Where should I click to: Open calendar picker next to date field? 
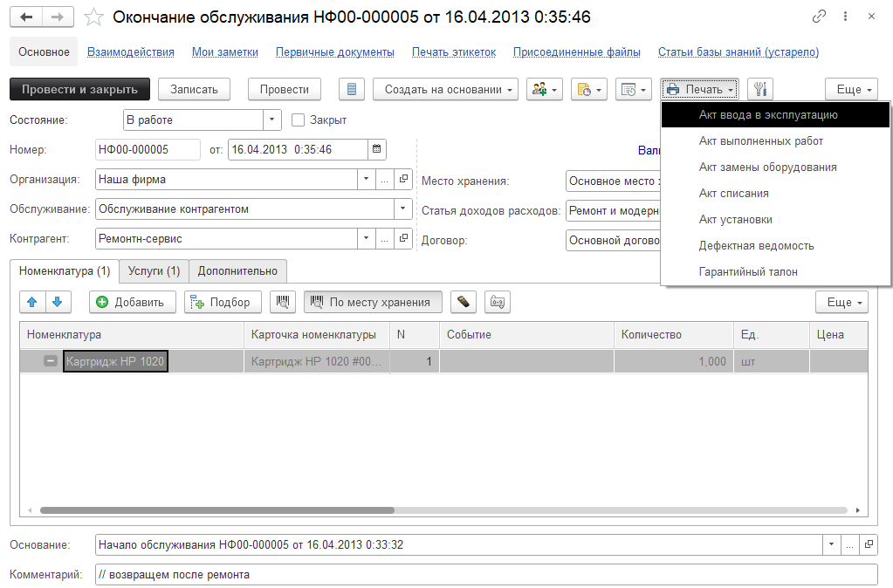tap(376, 149)
